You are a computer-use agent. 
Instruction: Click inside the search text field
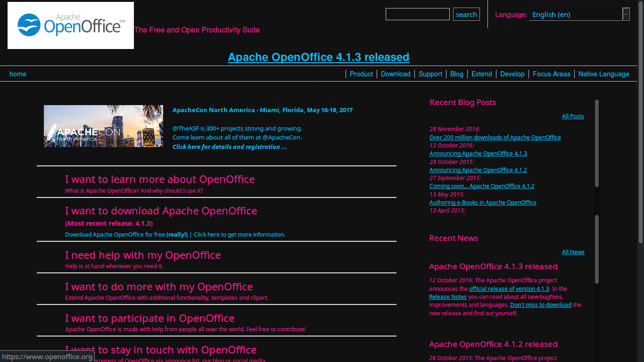coord(417,14)
